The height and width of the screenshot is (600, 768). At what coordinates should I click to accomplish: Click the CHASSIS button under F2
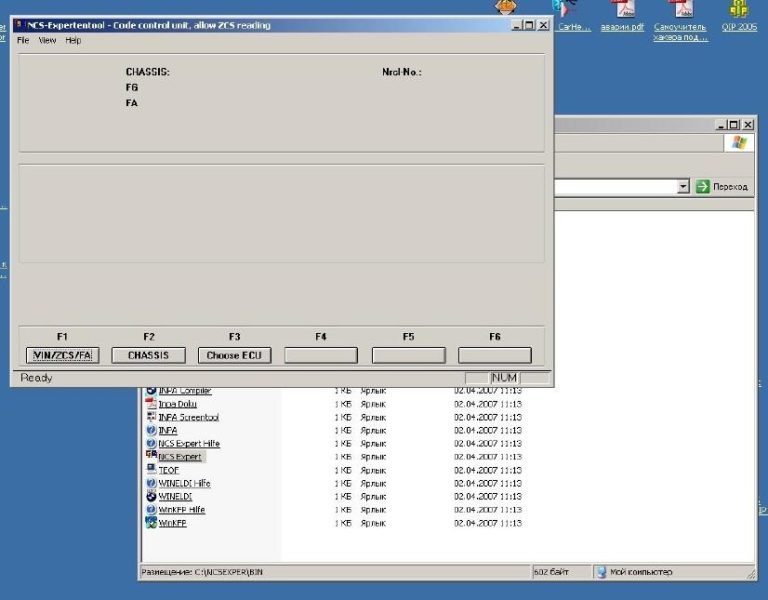148,355
